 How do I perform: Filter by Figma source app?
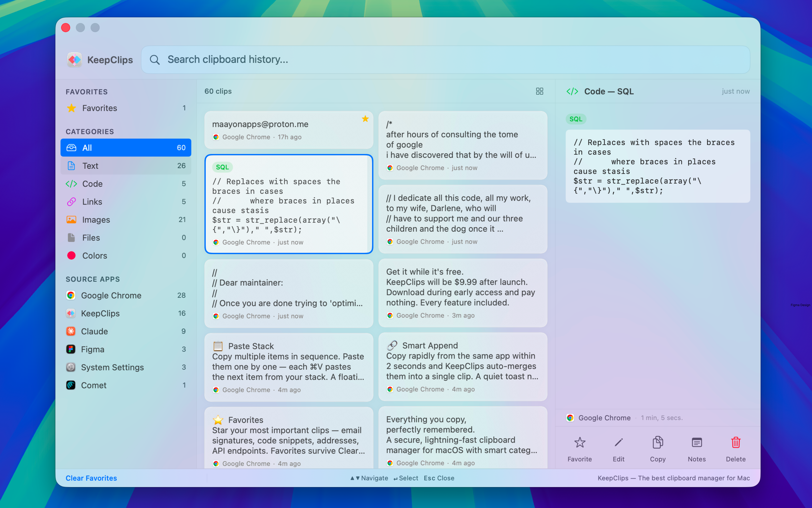(x=126, y=349)
